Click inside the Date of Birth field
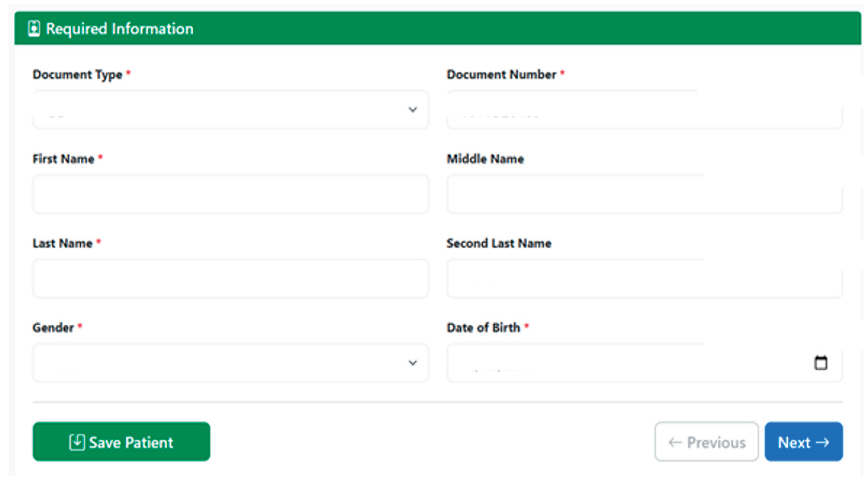 click(x=627, y=363)
